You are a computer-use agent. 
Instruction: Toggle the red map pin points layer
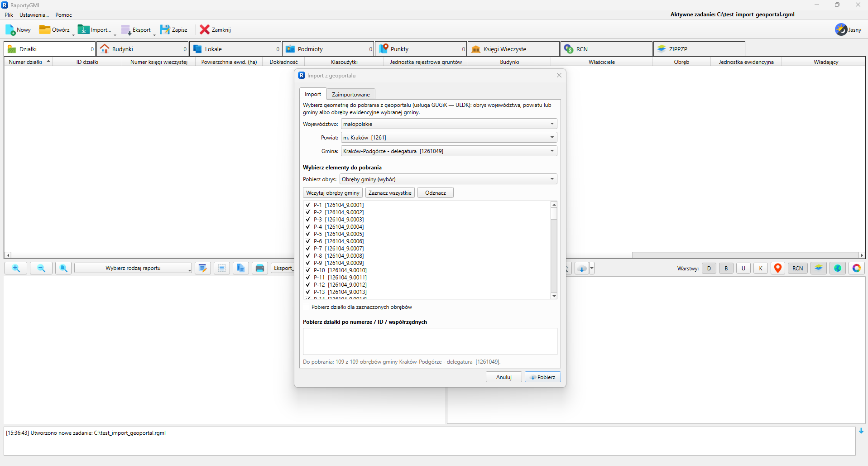[x=778, y=268]
